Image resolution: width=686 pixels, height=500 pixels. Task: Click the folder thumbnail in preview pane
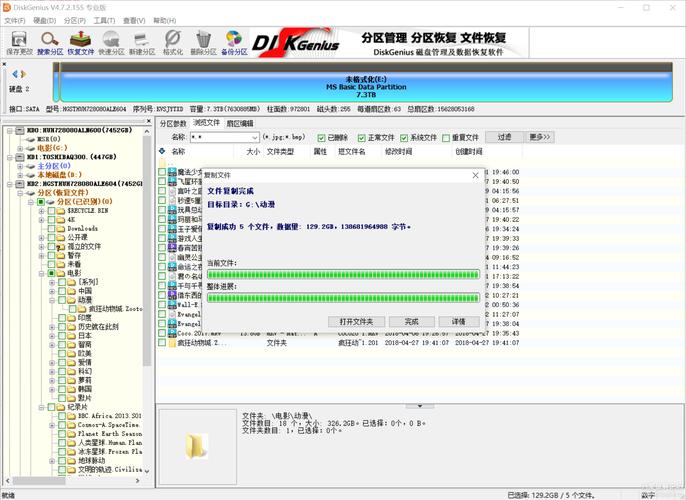point(196,446)
